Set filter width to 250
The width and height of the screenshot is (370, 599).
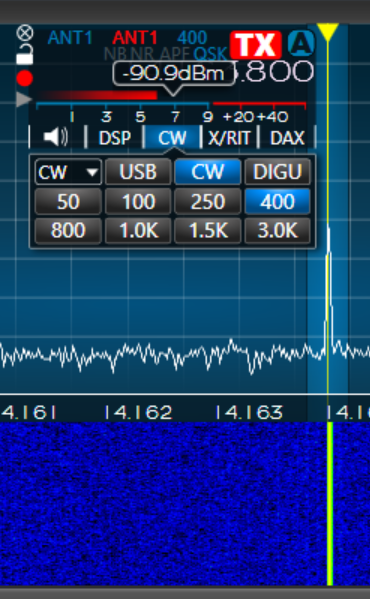[x=208, y=201]
